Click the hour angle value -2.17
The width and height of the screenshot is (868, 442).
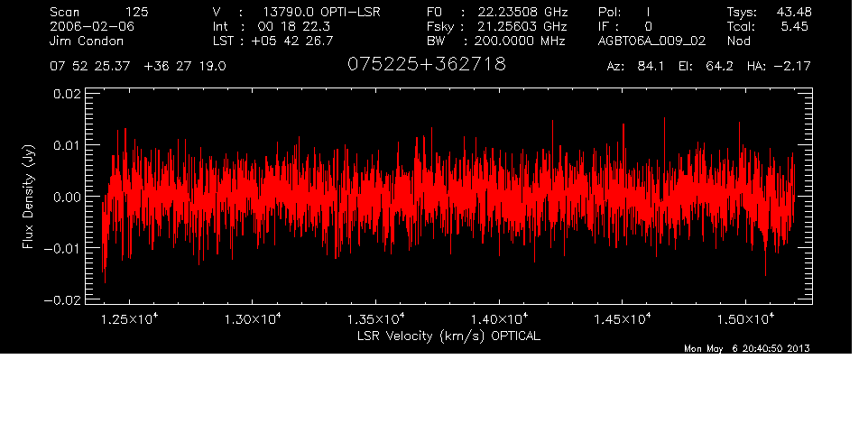[x=792, y=67]
